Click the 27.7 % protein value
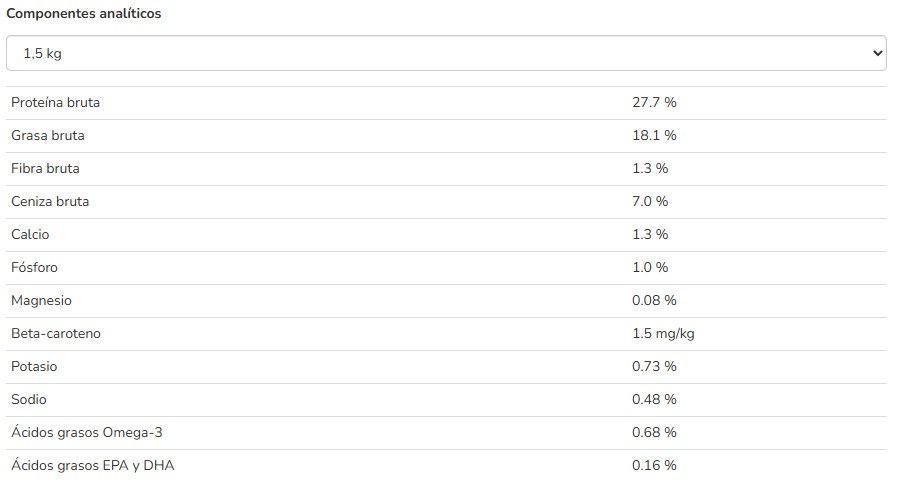 (x=654, y=102)
